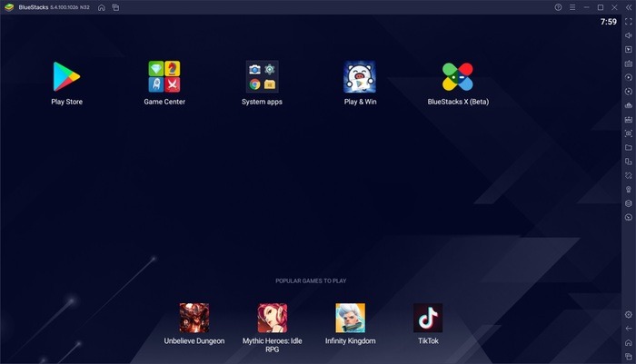Viewport: 636px width, 364px height.
Task: Open recent tabs icon in title bar
Action: 115,7
